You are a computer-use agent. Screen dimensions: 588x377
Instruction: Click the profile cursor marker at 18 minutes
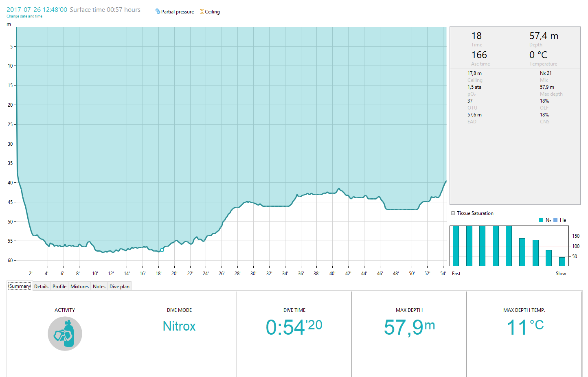tap(162, 250)
